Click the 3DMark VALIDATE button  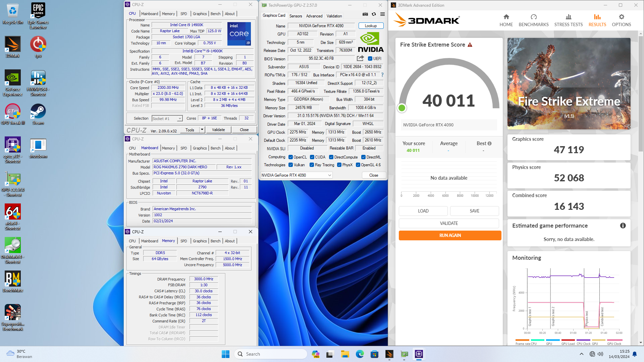click(449, 223)
